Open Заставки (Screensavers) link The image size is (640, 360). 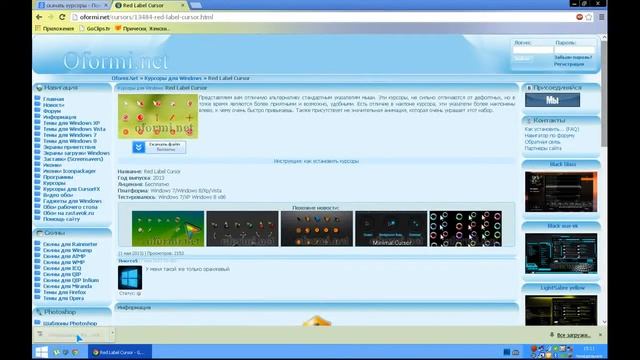click(73, 159)
